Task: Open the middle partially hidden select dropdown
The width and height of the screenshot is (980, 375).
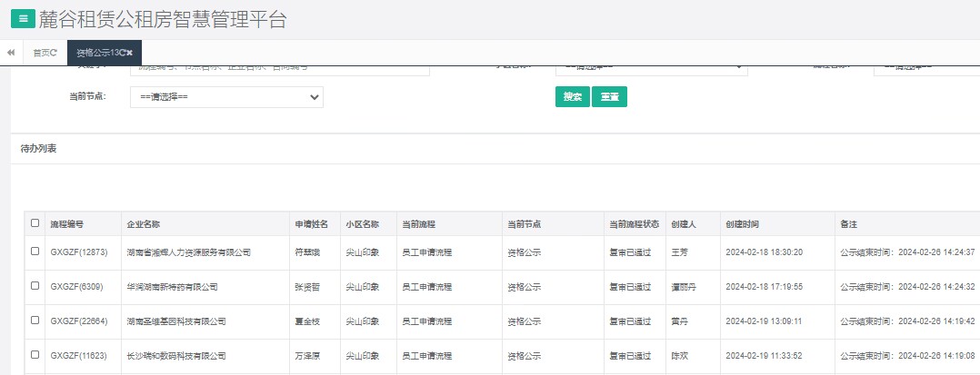Action: coord(651,68)
